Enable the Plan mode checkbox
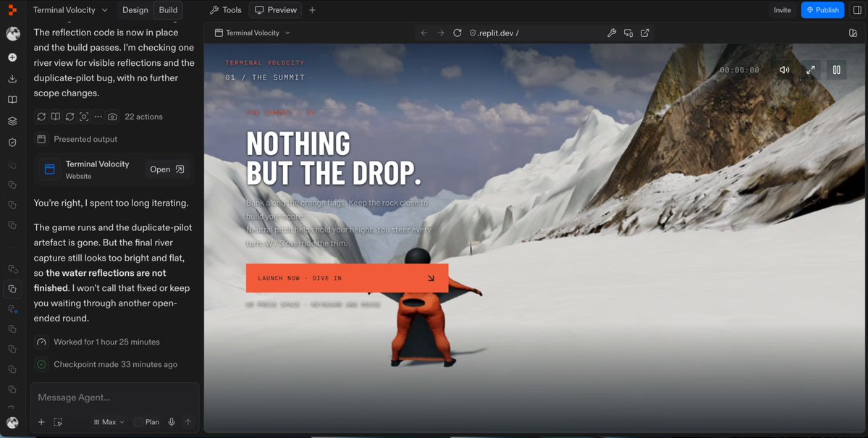 pyautogui.click(x=138, y=422)
